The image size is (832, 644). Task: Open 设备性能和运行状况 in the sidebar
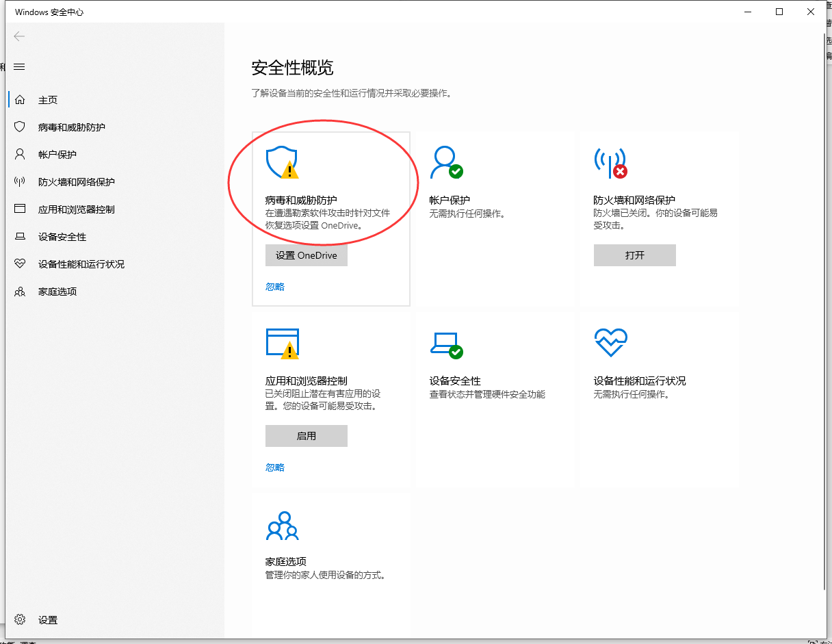[81, 264]
